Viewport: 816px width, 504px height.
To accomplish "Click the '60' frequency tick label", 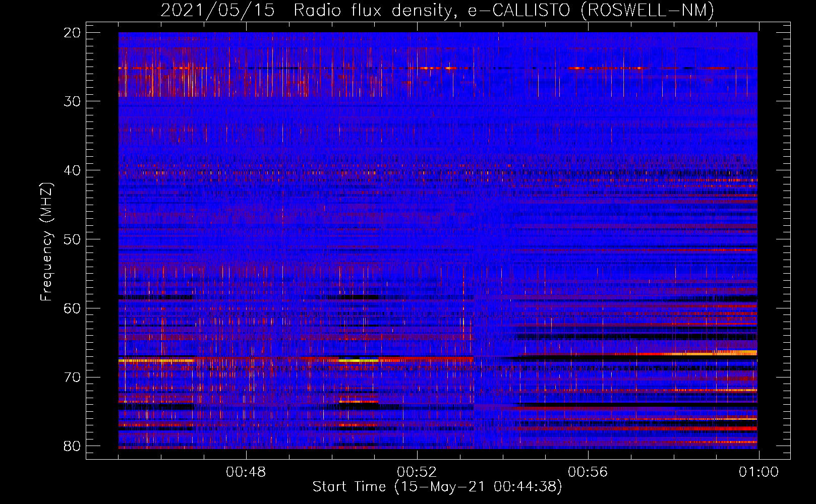I will pyautogui.click(x=72, y=308).
